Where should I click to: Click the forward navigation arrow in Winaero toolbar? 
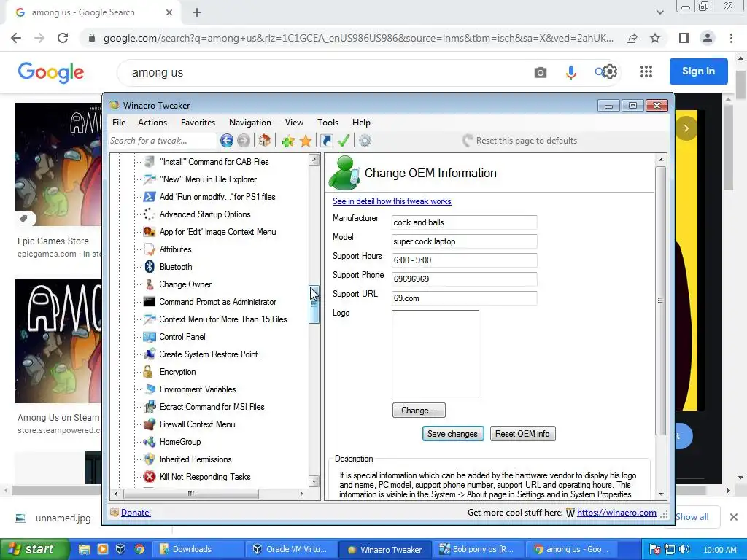244,141
